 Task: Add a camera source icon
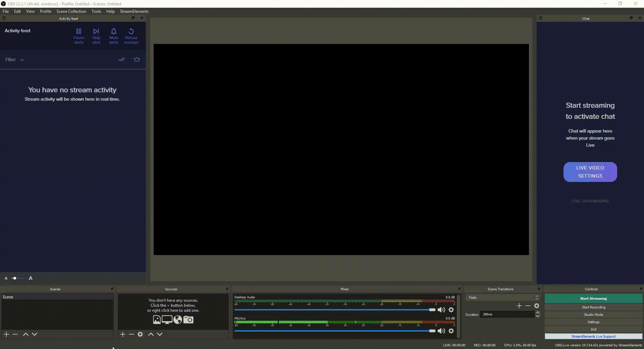189,320
